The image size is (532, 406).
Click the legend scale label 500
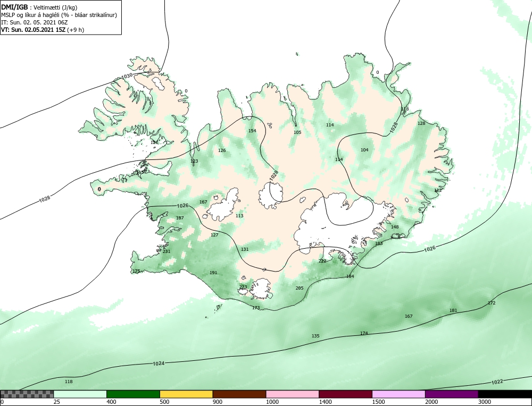tap(164, 402)
